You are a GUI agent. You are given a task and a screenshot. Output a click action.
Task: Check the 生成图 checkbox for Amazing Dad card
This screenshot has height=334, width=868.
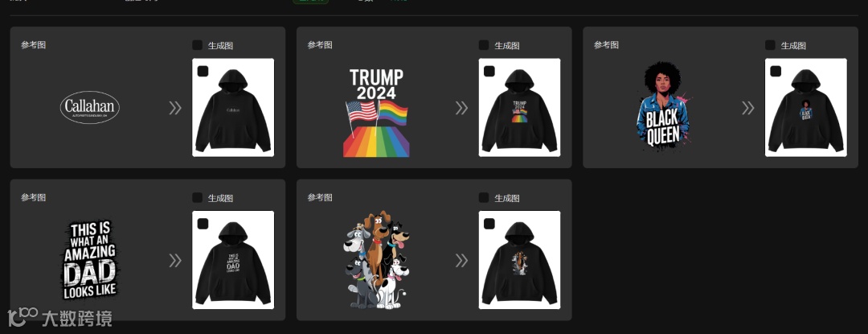[197, 197]
